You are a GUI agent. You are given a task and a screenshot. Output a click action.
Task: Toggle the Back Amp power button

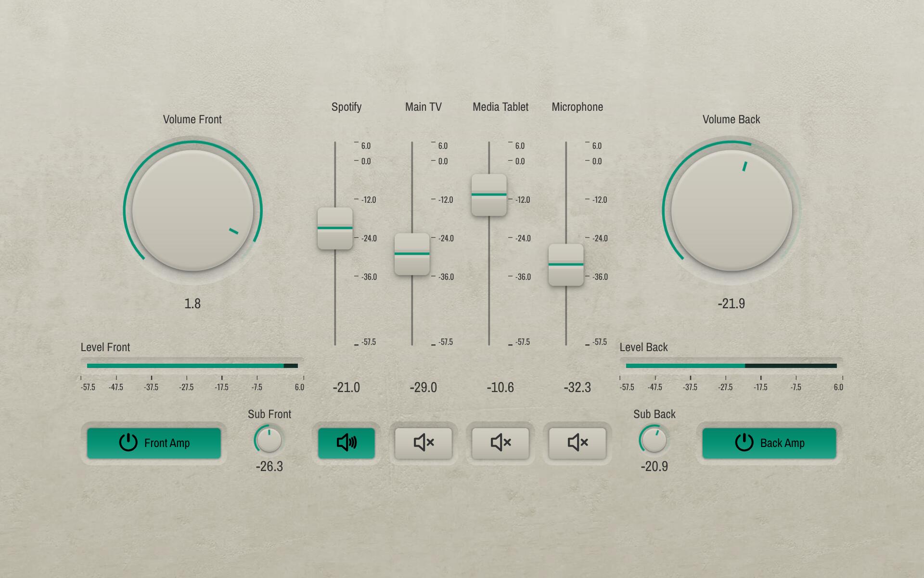click(769, 443)
